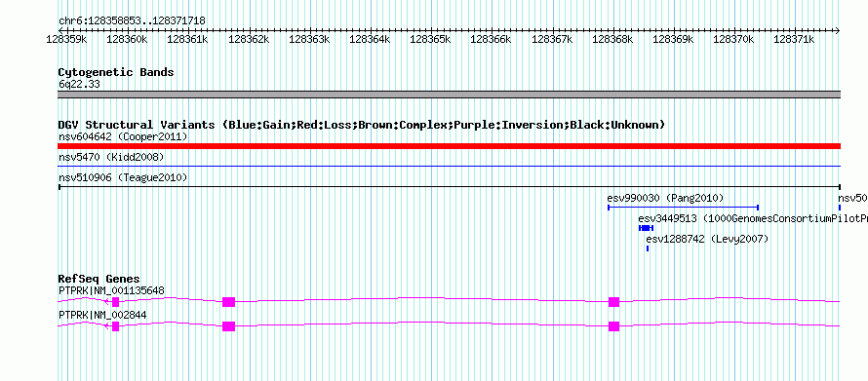Click the 128368k ruler tick label
This screenshot has height=381, width=868.
pos(612,39)
